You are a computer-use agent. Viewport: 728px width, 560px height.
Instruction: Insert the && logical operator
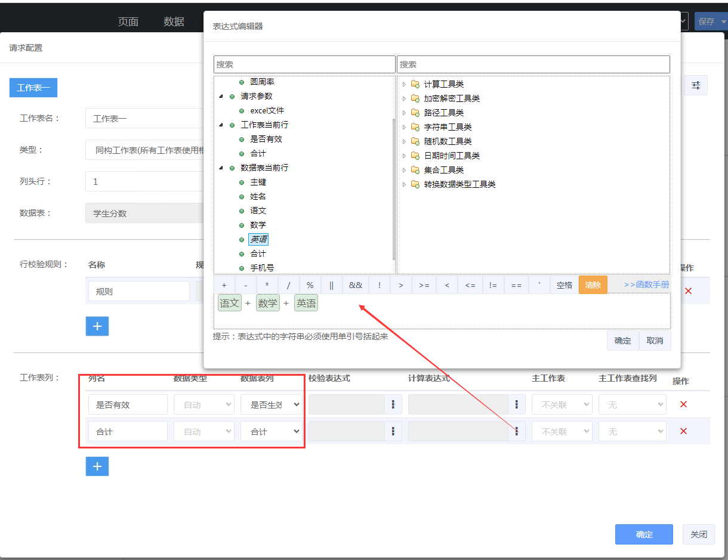[x=356, y=285]
